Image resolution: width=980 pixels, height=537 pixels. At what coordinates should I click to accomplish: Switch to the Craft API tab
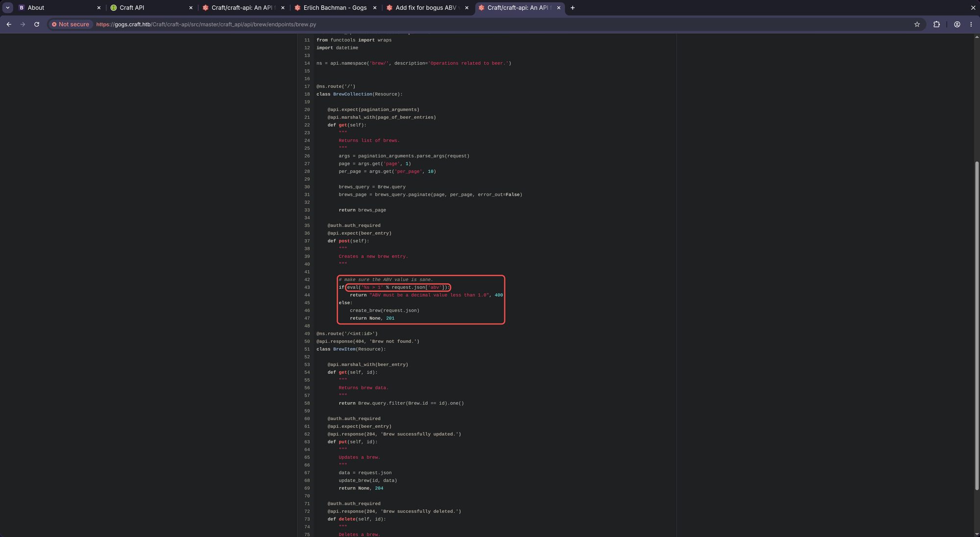[x=147, y=8]
